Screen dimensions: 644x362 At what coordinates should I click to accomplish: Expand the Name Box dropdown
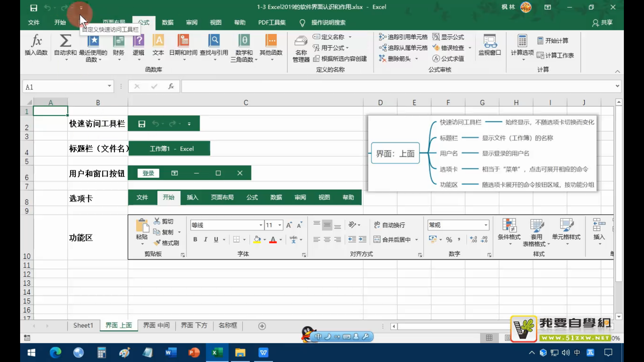pyautogui.click(x=109, y=86)
